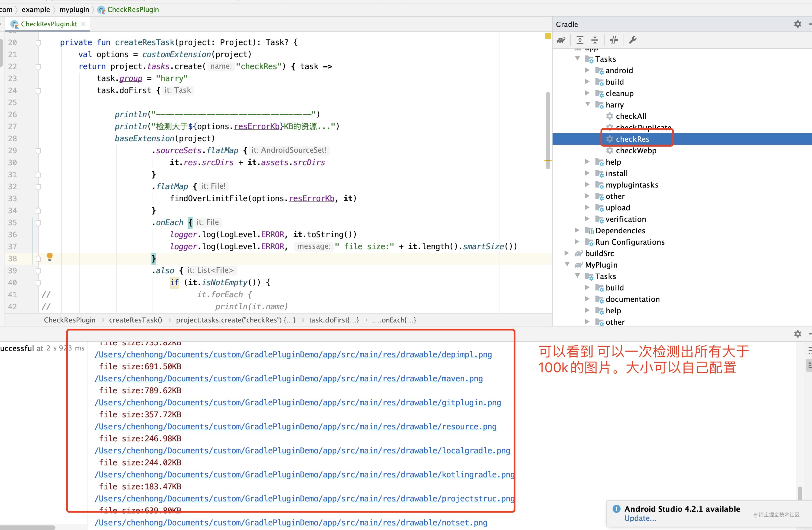Screen dimensions: 812x530
Task: Collapse the harry task group
Action: click(x=587, y=104)
